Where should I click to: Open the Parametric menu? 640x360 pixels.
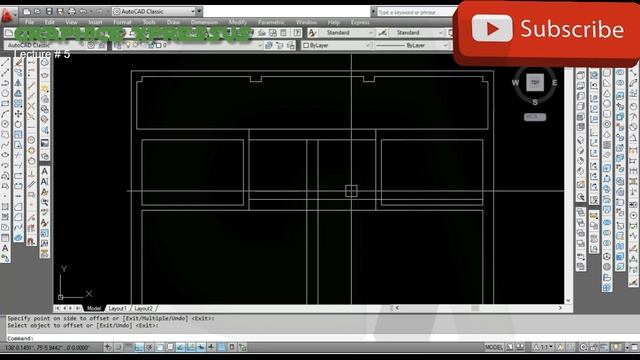271,22
